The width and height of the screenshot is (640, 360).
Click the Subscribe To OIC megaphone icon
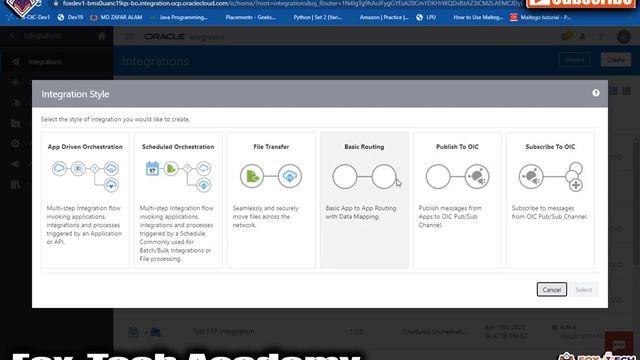pyautogui.click(x=531, y=177)
